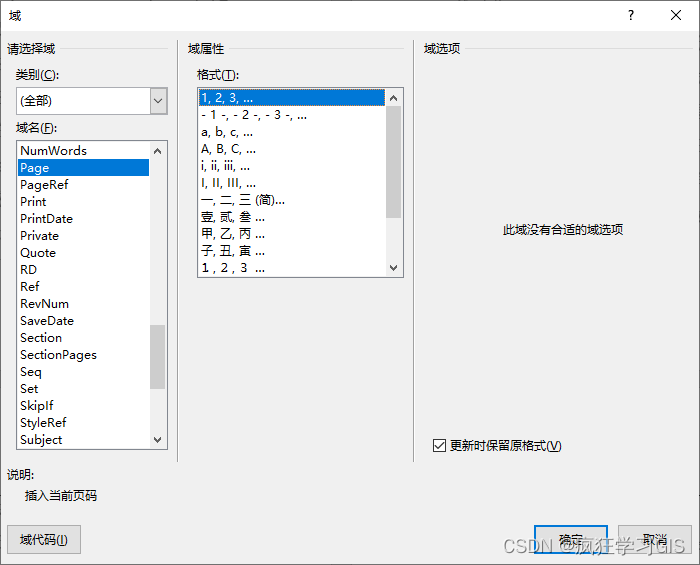The width and height of the screenshot is (700, 565).
Task: Select RevNum field name
Action: 83,304
